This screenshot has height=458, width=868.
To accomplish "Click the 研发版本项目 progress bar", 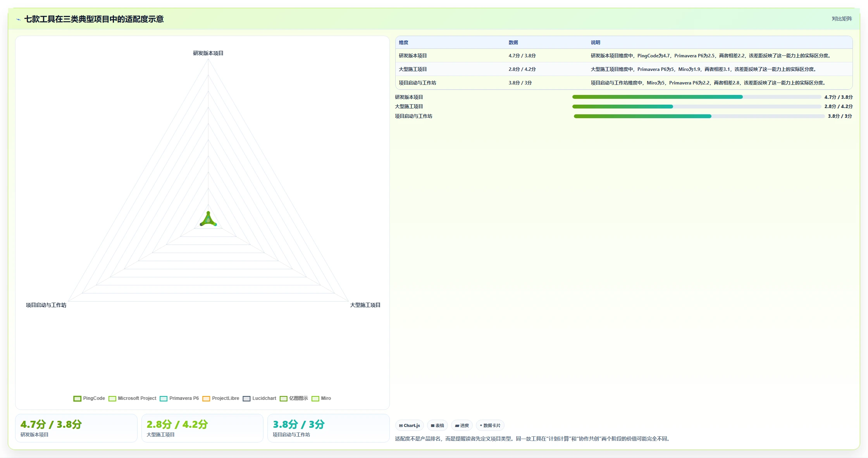I will (697, 97).
